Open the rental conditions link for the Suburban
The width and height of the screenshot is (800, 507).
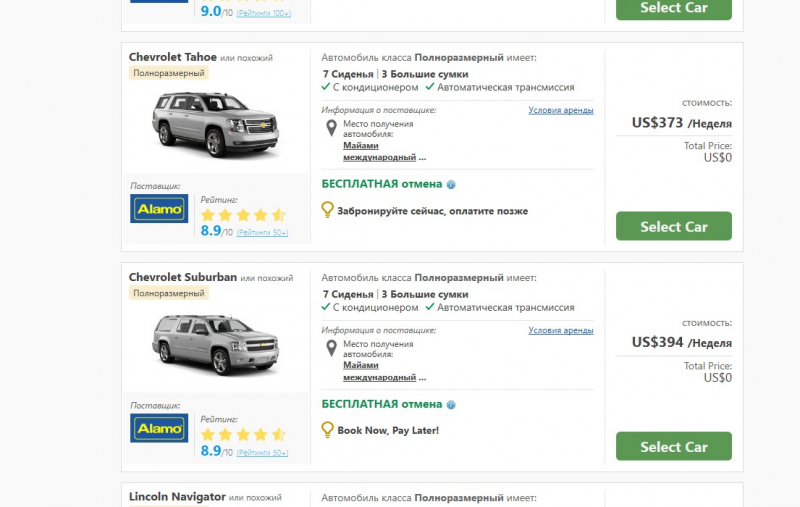pos(560,330)
